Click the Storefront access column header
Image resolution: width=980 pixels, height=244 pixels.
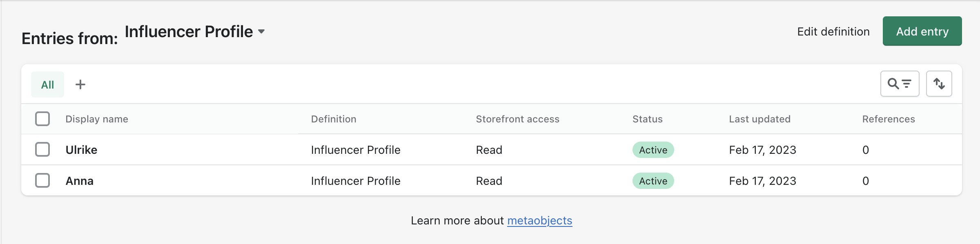pos(517,119)
